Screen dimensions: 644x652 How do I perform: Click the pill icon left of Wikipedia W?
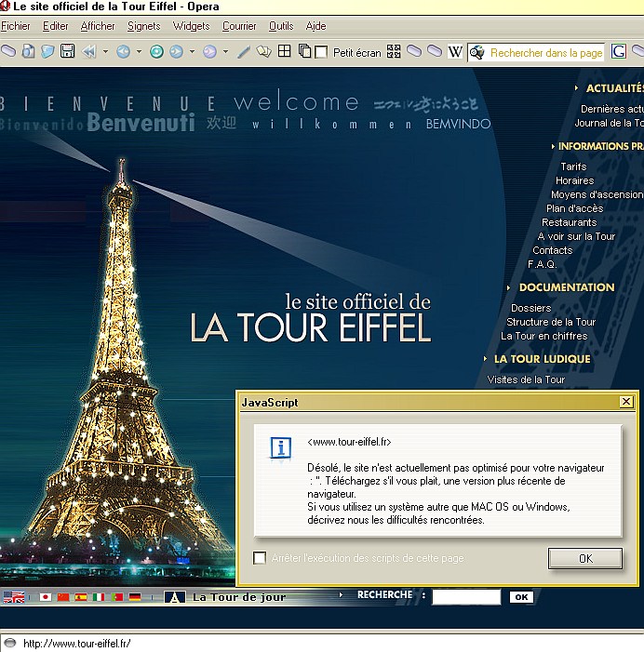click(435, 51)
